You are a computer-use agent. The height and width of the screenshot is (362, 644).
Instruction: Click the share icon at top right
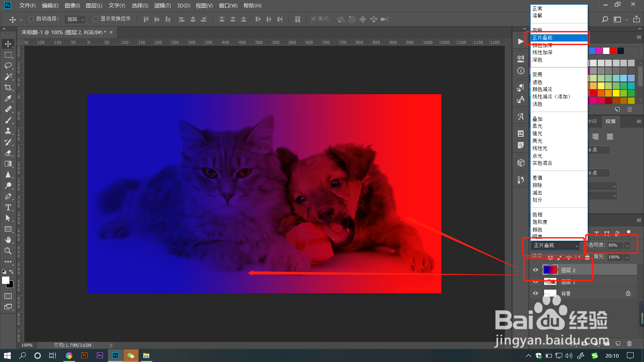coord(636,19)
